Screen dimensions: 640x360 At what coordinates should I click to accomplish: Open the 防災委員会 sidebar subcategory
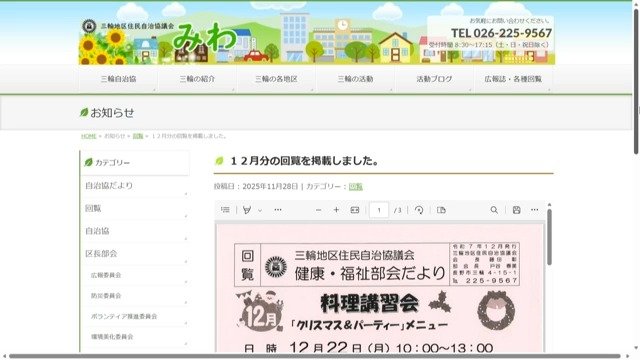pos(135,296)
